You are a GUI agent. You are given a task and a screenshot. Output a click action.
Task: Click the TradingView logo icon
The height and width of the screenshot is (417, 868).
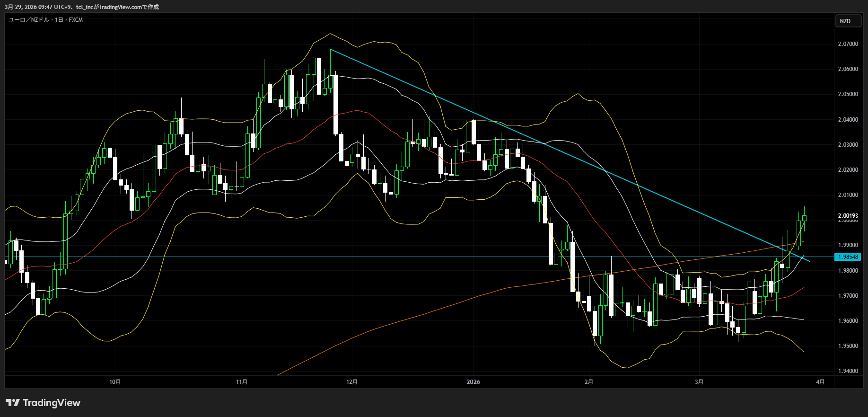[13, 403]
